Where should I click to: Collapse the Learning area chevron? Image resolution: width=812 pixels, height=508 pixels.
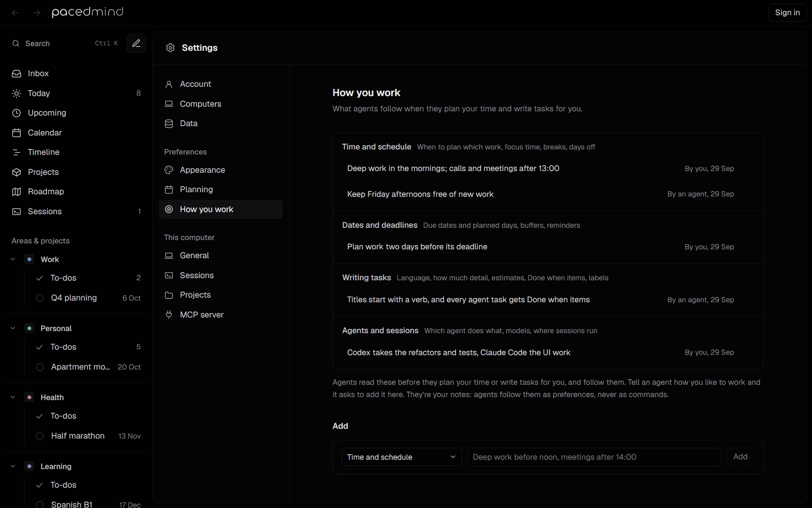(x=13, y=466)
